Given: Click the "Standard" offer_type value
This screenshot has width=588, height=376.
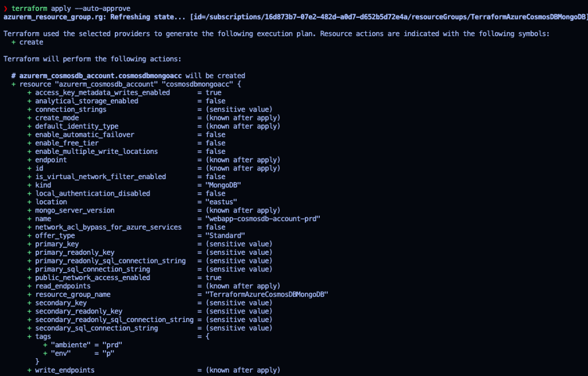Looking at the screenshot, I should point(225,235).
